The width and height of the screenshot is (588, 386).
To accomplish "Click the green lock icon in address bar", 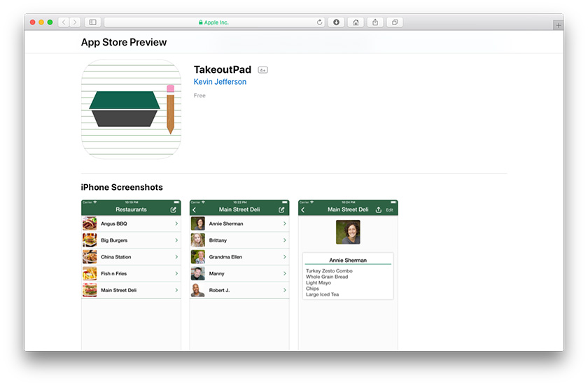I will pyautogui.click(x=201, y=22).
